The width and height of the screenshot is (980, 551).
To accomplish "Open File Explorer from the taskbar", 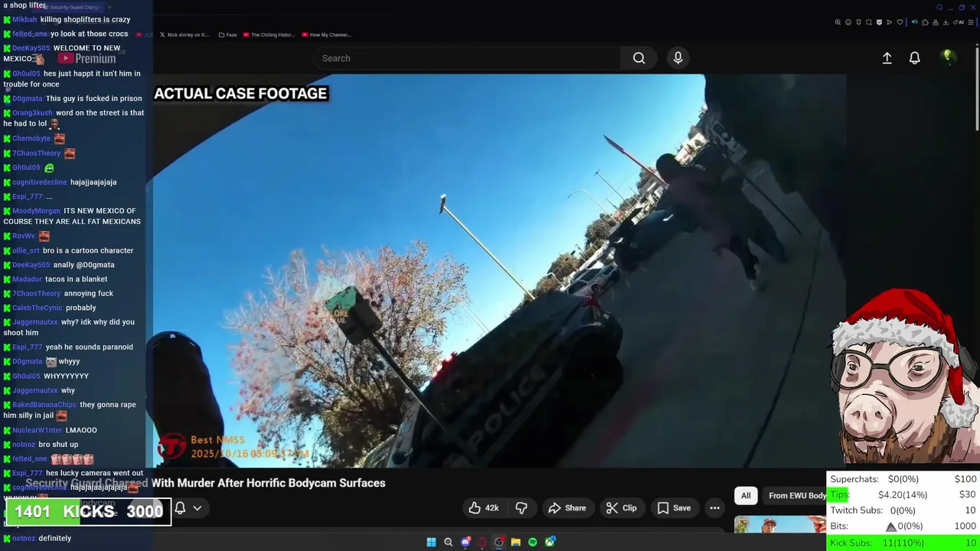I will [515, 543].
